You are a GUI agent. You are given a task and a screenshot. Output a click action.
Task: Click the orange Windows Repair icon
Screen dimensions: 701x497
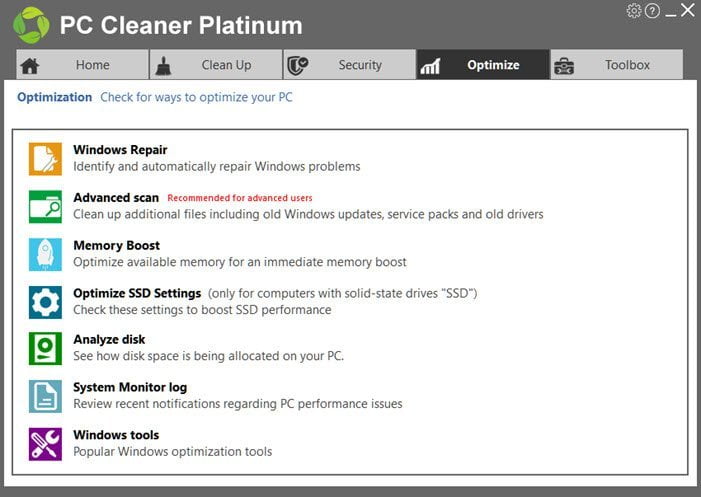pyautogui.click(x=45, y=159)
